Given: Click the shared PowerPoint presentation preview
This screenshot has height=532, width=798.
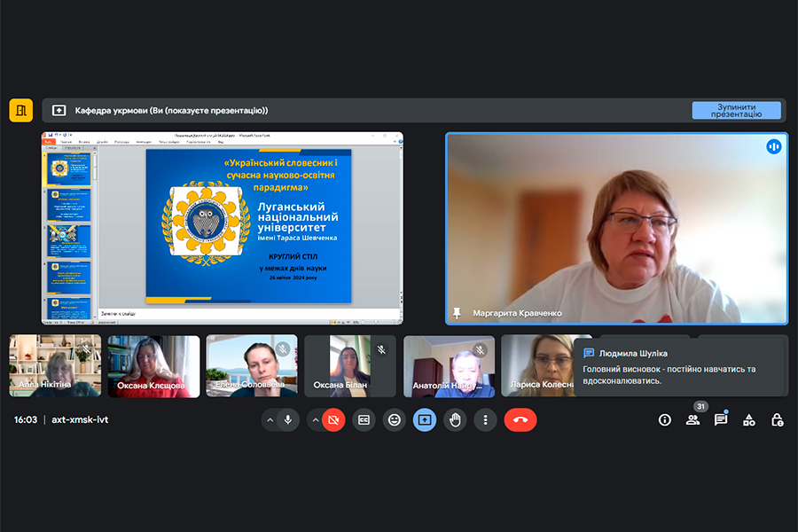Looking at the screenshot, I should (223, 228).
